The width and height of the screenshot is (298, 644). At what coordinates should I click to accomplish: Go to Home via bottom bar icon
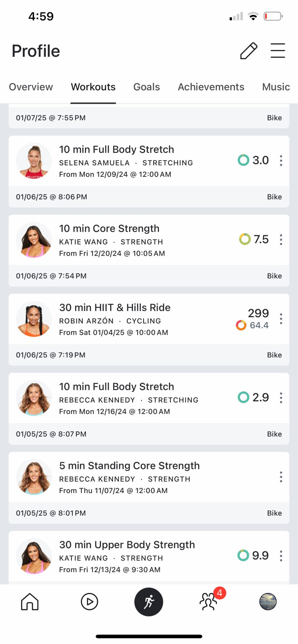(30, 601)
